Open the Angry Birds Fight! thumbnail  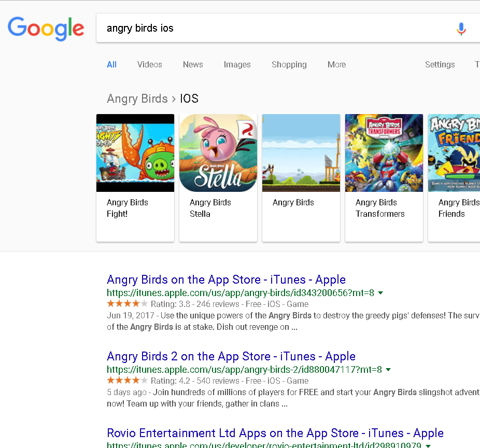point(135,153)
